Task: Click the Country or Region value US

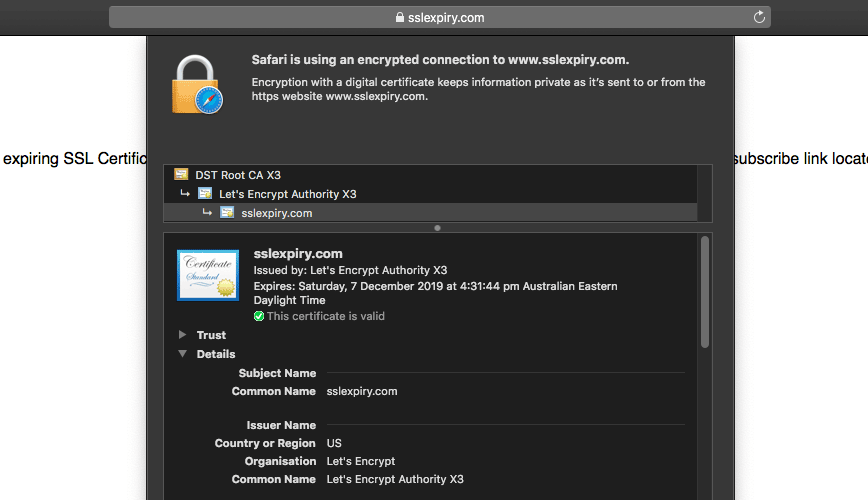Action: [x=335, y=443]
